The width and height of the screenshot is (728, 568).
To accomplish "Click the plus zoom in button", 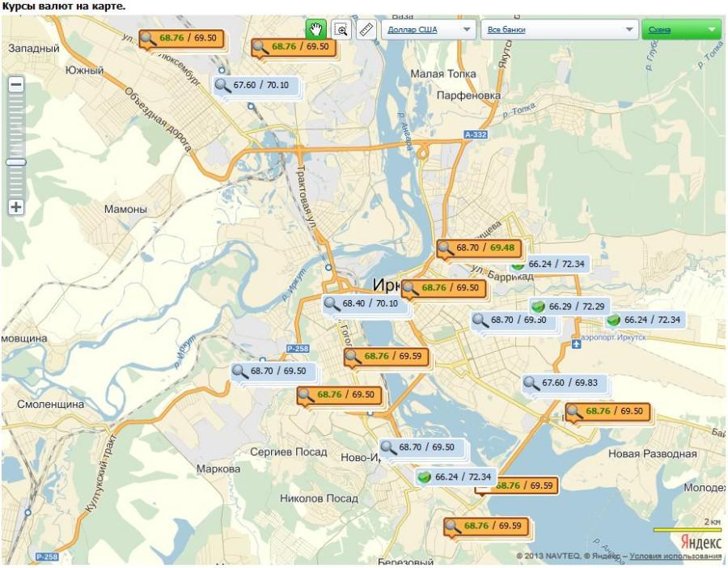I will [x=16, y=207].
